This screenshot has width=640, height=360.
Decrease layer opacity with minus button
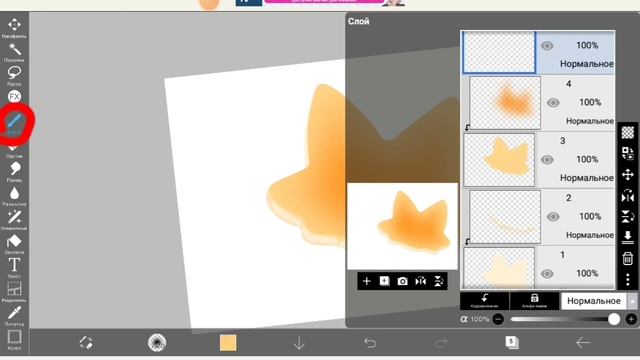[x=498, y=319]
